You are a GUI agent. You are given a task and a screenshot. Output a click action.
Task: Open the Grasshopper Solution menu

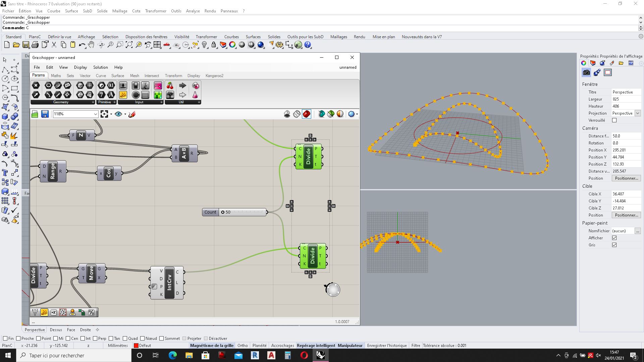click(100, 67)
